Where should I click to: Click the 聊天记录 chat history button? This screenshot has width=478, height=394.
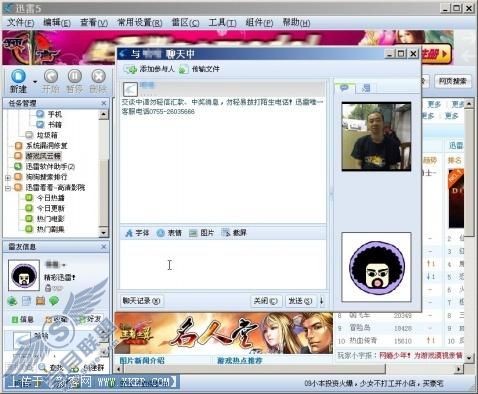point(141,301)
